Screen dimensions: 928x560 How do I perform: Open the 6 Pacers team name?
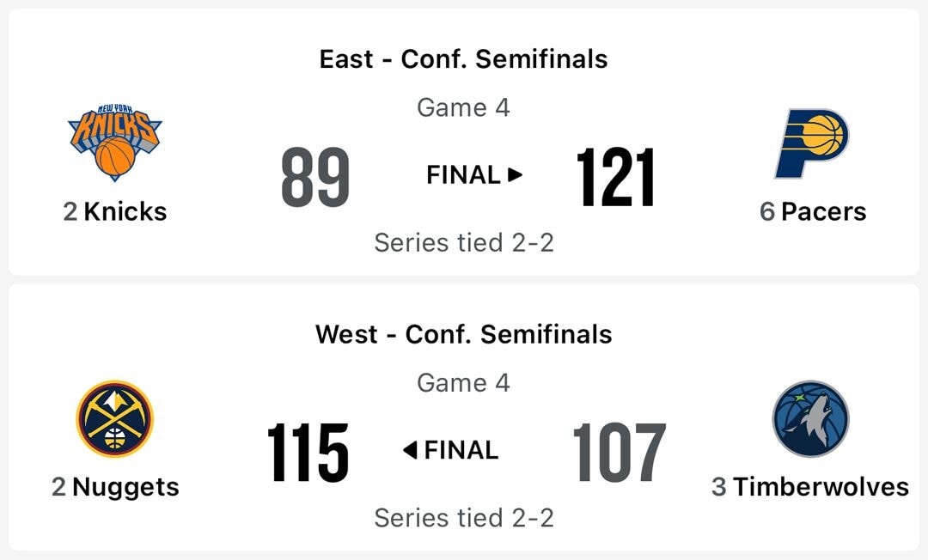tap(813, 212)
